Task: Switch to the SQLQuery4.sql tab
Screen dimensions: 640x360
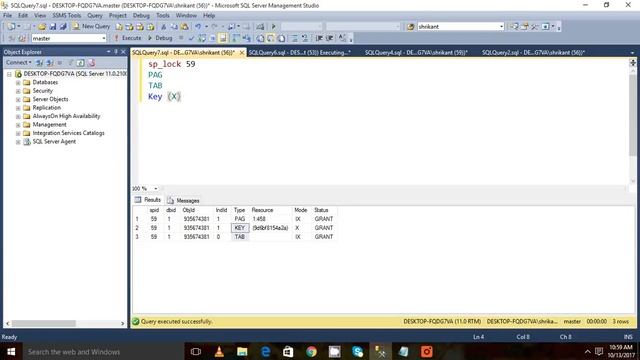Action: tap(416, 53)
